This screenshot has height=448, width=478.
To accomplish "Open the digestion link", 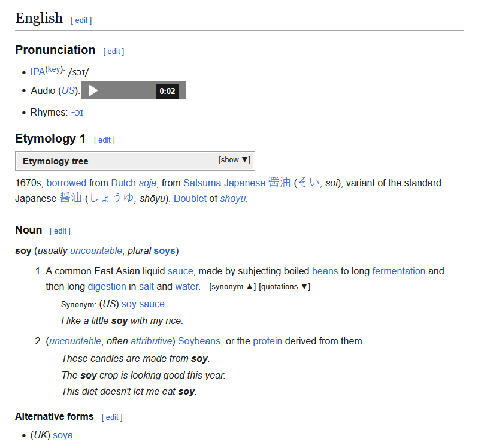I will (x=107, y=286).
